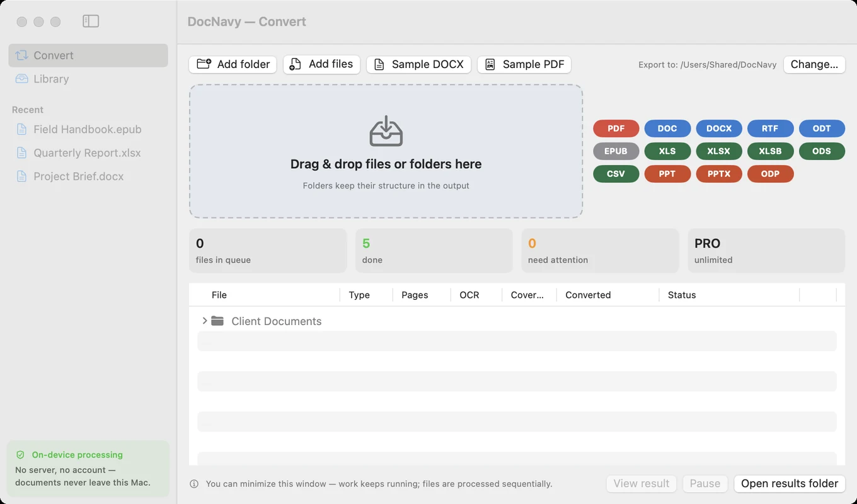Sort by the Converted column header
The height and width of the screenshot is (504, 857).
coord(588,295)
